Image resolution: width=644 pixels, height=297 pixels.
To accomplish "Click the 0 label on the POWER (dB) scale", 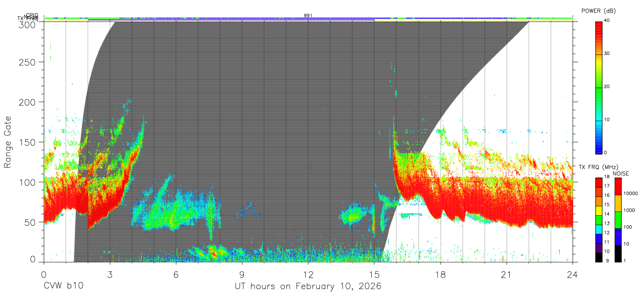I will tap(605, 152).
